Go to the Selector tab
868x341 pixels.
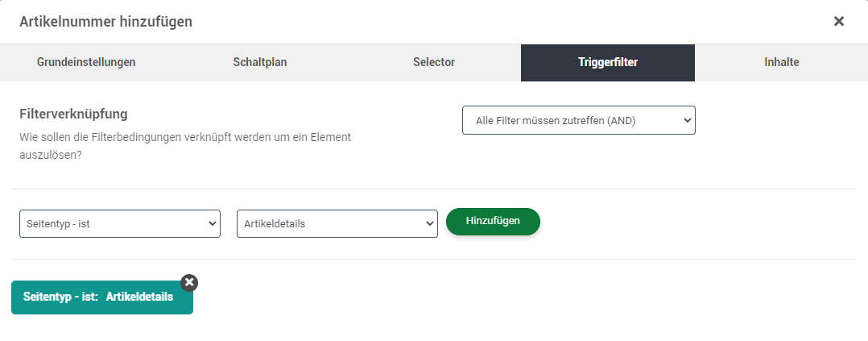pyautogui.click(x=434, y=62)
